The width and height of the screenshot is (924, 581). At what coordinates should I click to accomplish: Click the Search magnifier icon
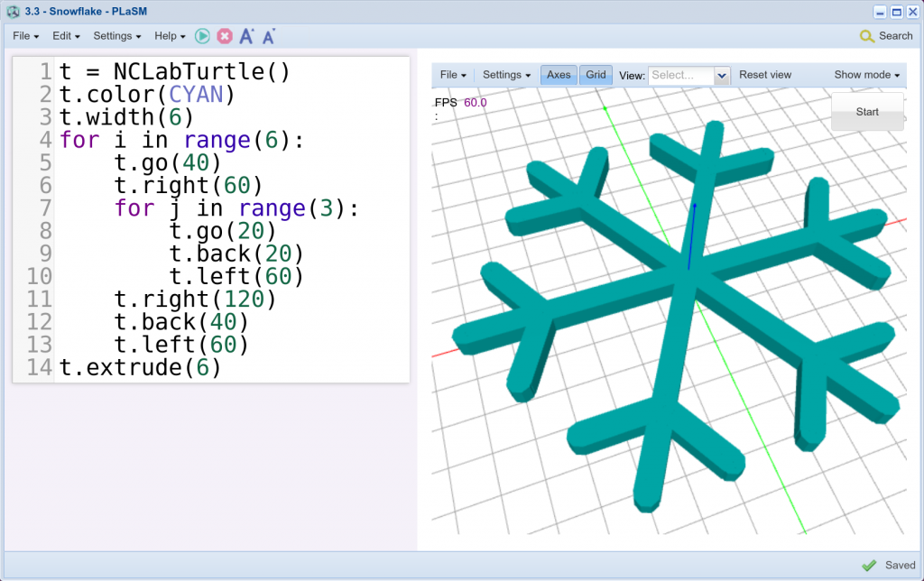tap(867, 36)
